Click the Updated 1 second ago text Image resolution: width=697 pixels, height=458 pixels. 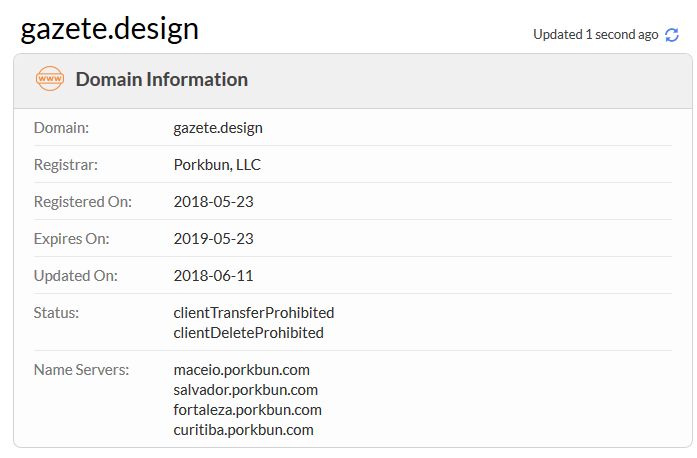[596, 35]
